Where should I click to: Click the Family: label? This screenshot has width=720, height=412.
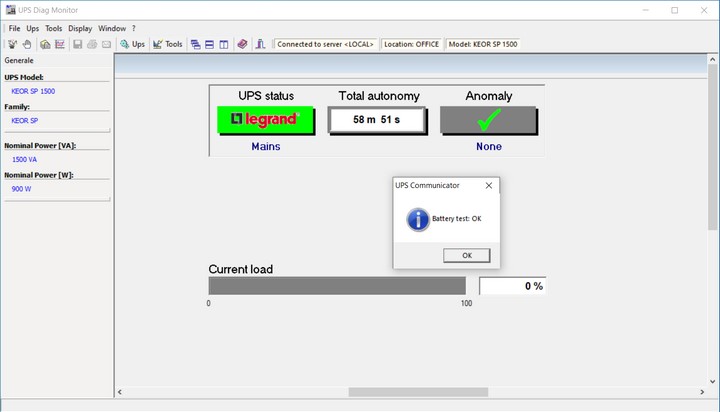pyautogui.click(x=17, y=107)
